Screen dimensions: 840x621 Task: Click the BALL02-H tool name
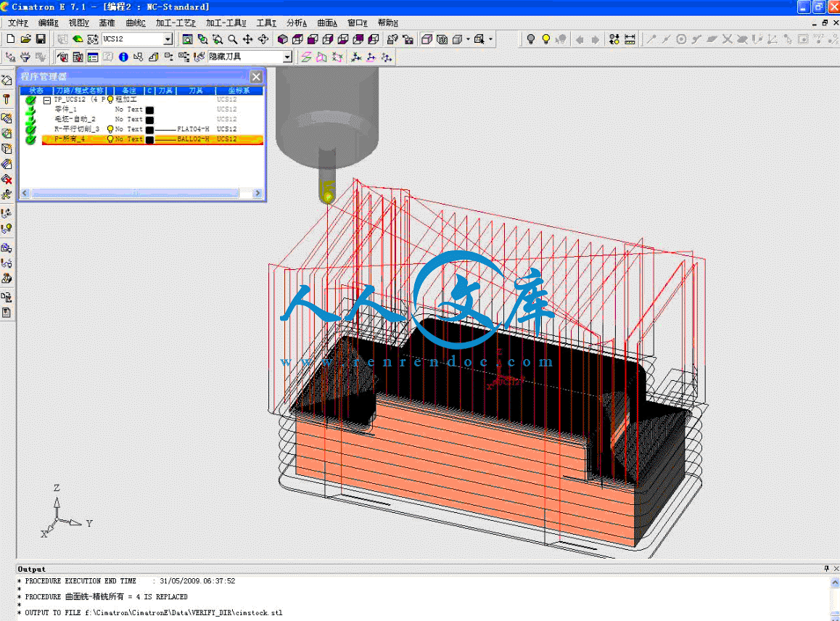click(194, 139)
